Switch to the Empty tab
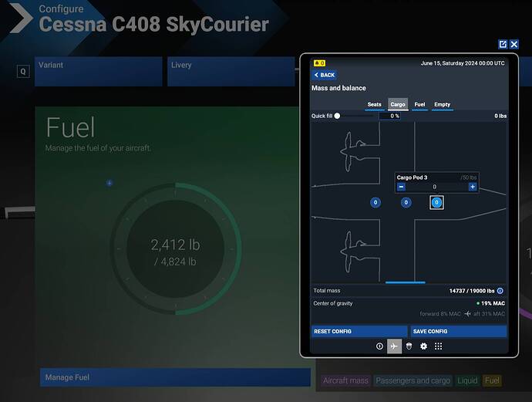 point(442,105)
